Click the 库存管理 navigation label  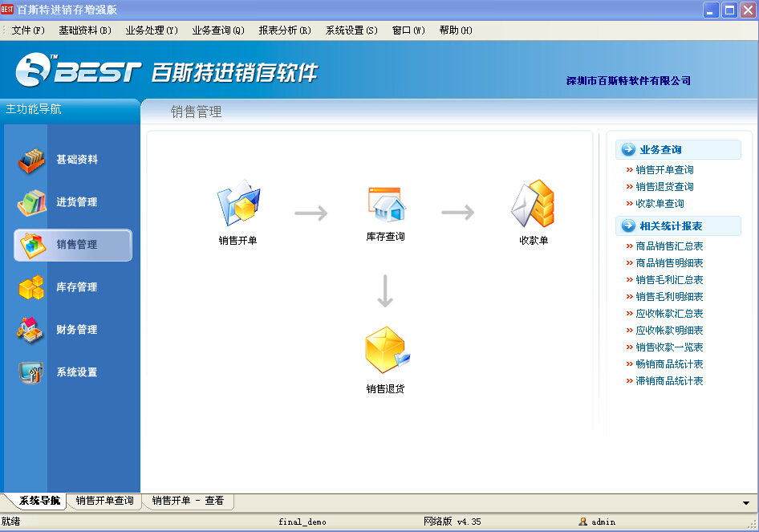[77, 287]
